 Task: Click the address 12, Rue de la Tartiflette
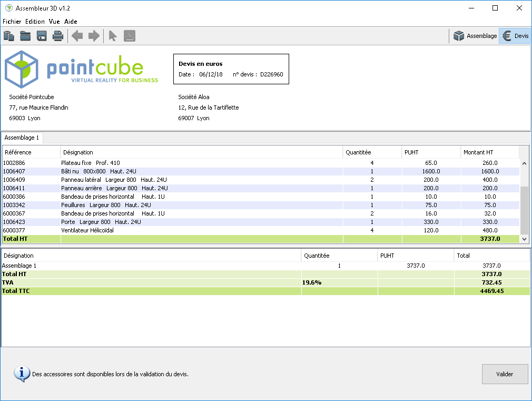208,107
